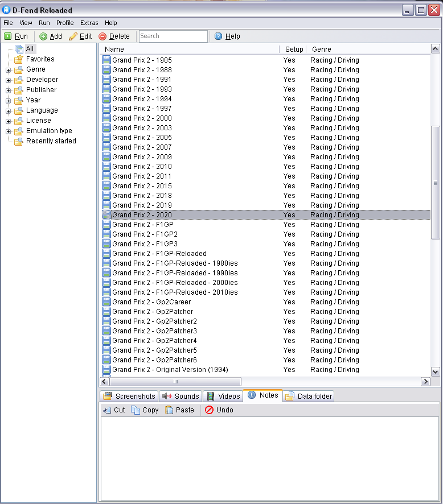The width and height of the screenshot is (443, 504).
Task: Click the green Run toolbar icon
Action: (8, 36)
